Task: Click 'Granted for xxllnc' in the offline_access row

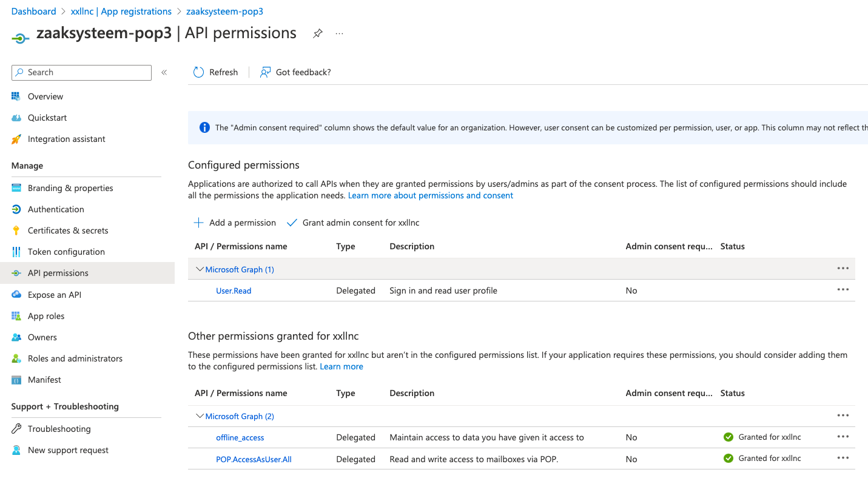Action: (x=770, y=437)
